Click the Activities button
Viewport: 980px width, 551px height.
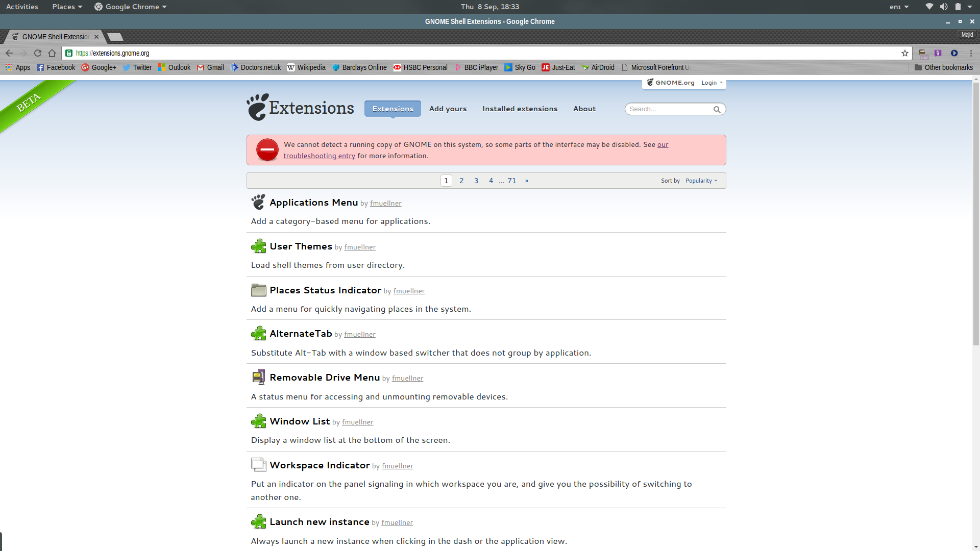click(x=22, y=7)
